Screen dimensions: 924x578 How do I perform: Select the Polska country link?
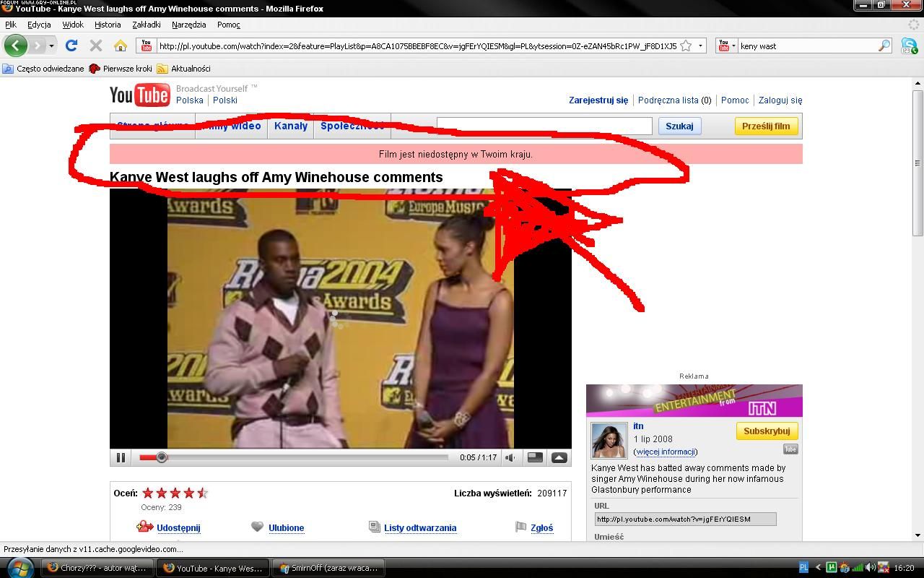(190, 100)
